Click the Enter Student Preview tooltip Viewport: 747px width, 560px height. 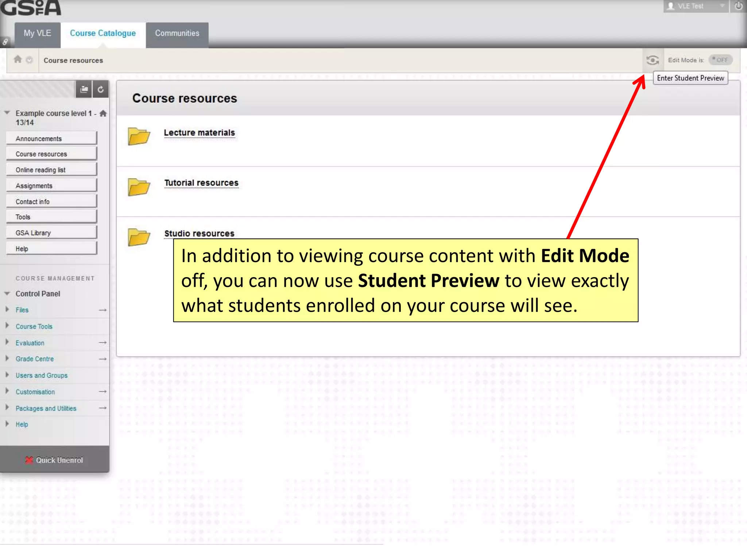[690, 78]
